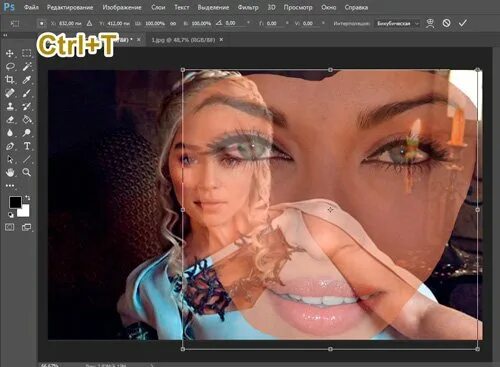Select the Dodge tool

27,133
